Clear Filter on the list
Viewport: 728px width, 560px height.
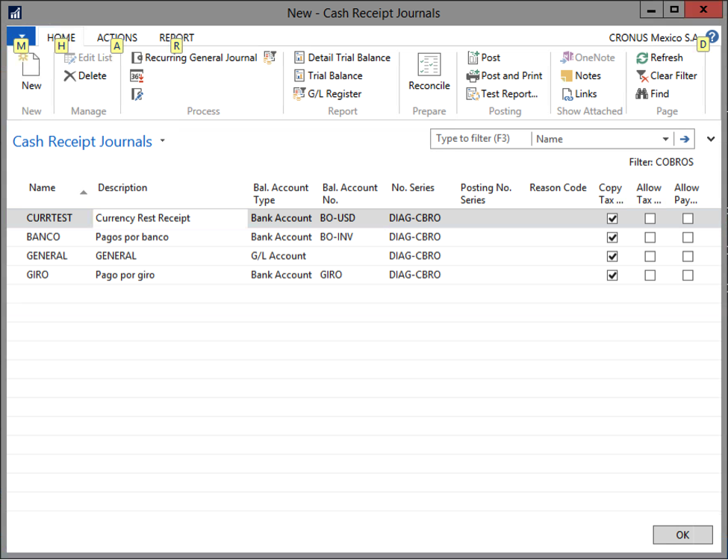(x=666, y=75)
